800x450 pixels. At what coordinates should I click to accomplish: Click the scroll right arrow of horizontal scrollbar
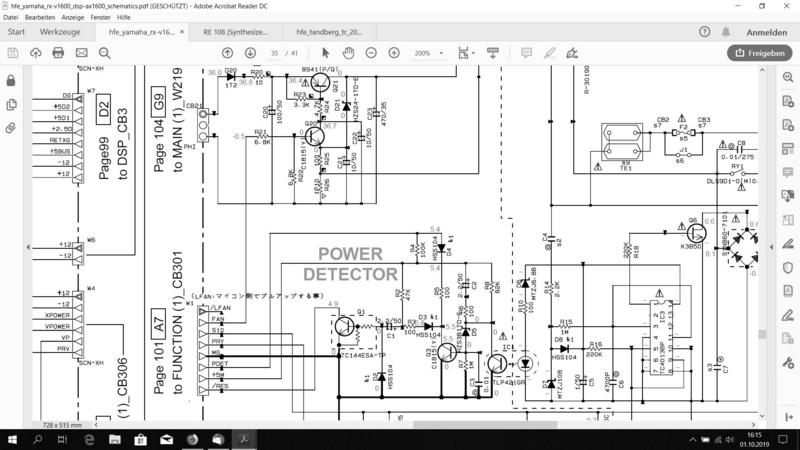(x=754, y=424)
